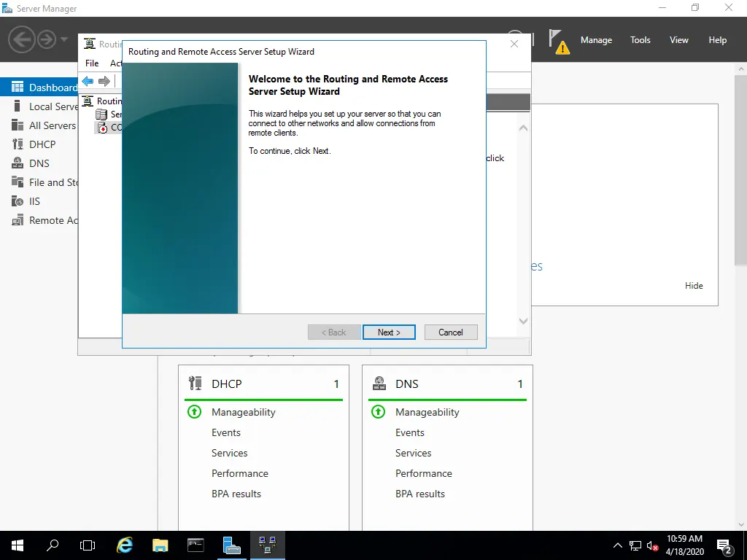Click the green Manageability status icon under DNS

(x=379, y=412)
